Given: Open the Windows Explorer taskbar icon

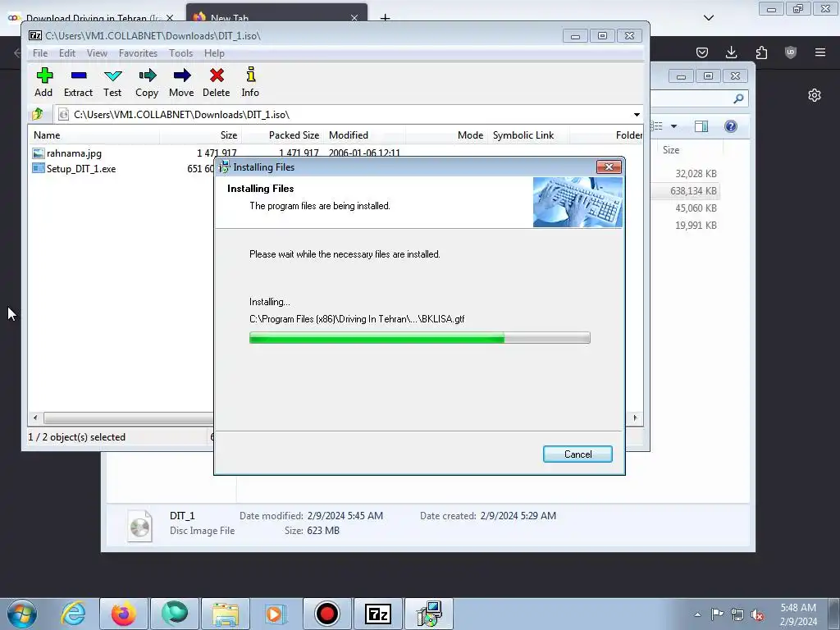Looking at the screenshot, I should pyautogui.click(x=226, y=614).
